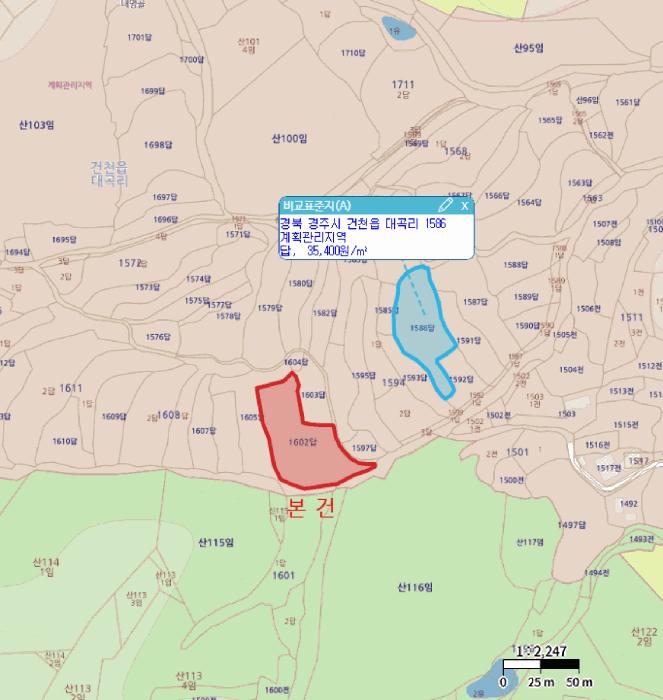This screenshot has width=663, height=700.
Task: Click parcel 1506전
Action: point(588,308)
